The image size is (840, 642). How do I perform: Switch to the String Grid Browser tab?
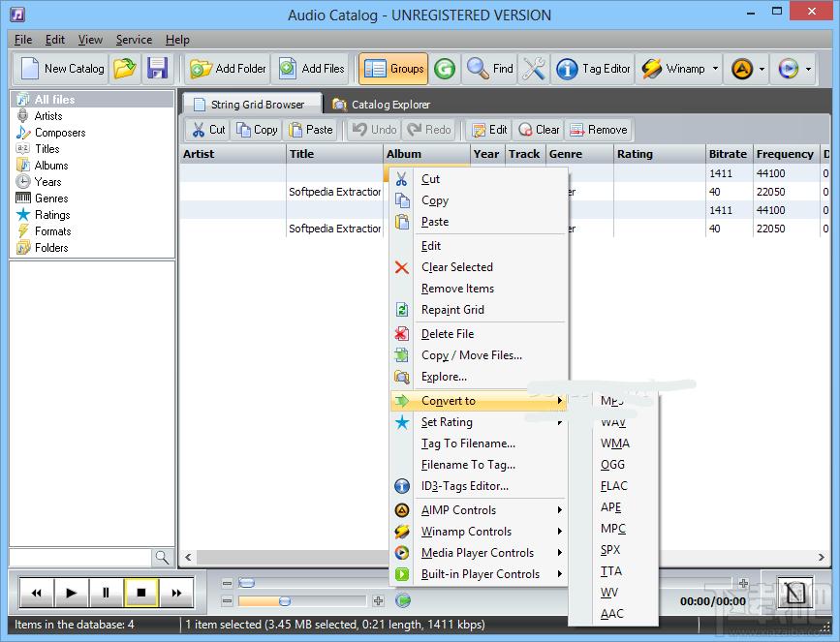tap(250, 104)
